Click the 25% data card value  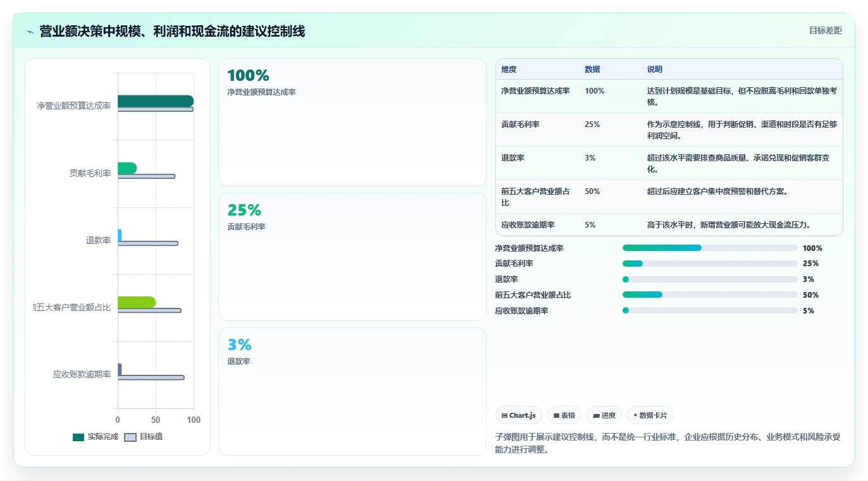point(244,210)
